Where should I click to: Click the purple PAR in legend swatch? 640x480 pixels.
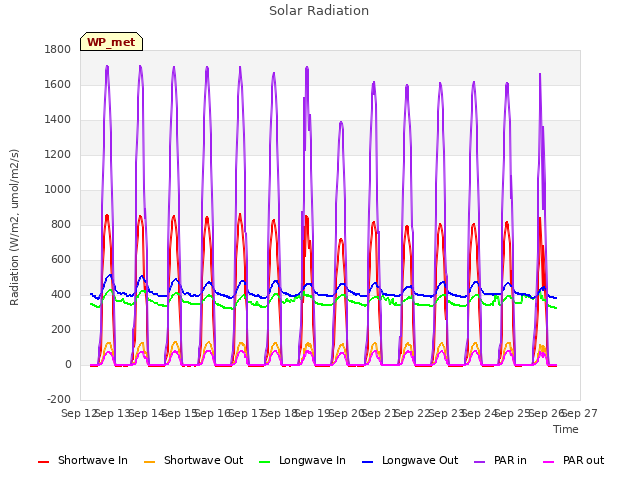click(x=480, y=462)
